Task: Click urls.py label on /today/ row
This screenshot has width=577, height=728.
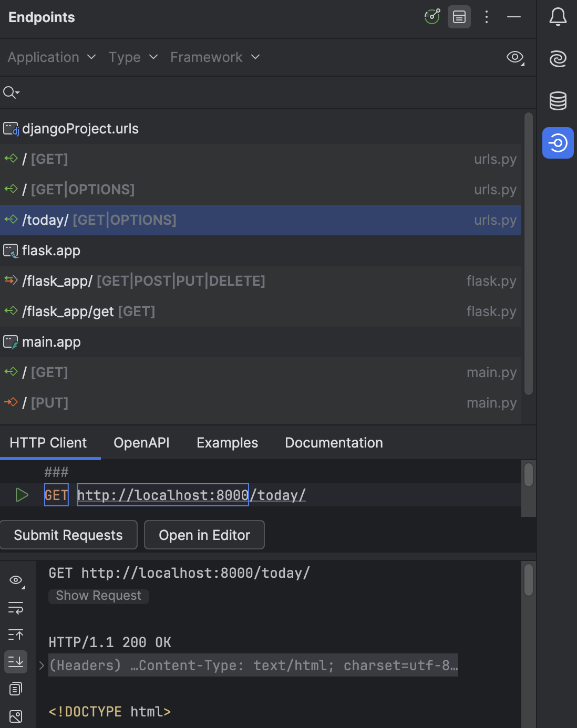Action: point(495,220)
